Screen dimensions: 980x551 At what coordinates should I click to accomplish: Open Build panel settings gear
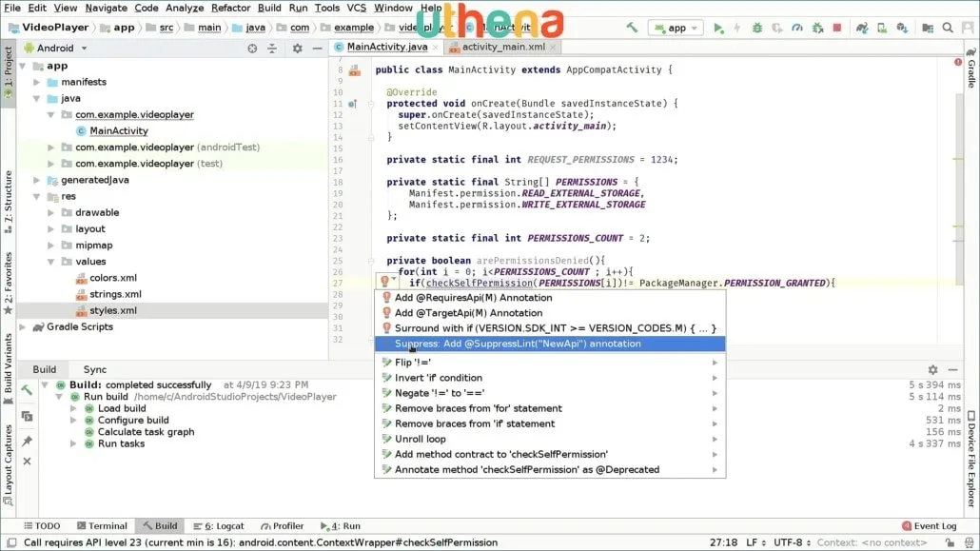tap(932, 369)
